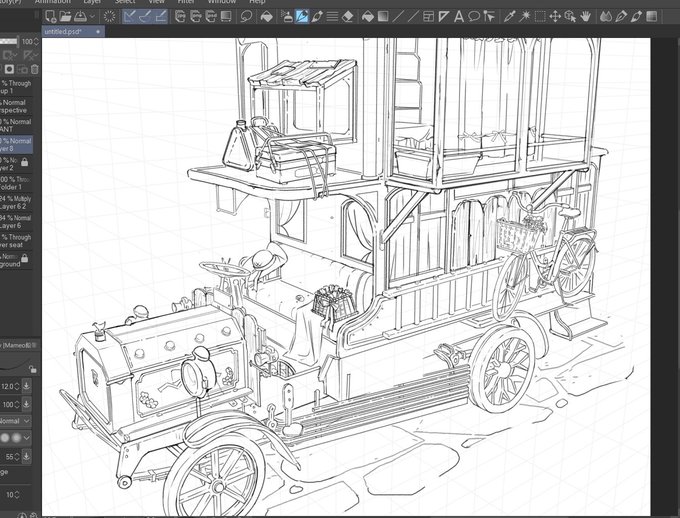Open the Window menu

pos(222,2)
